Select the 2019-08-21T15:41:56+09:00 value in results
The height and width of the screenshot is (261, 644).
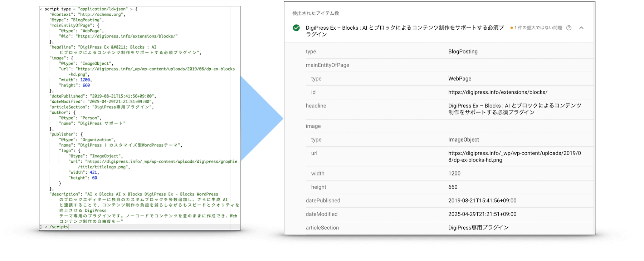pyautogui.click(x=482, y=201)
